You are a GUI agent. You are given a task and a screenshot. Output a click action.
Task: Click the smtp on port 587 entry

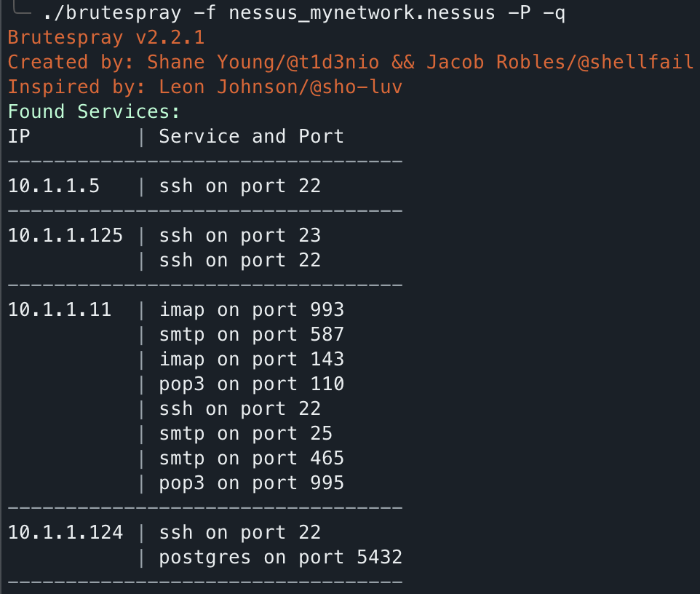coord(252,334)
